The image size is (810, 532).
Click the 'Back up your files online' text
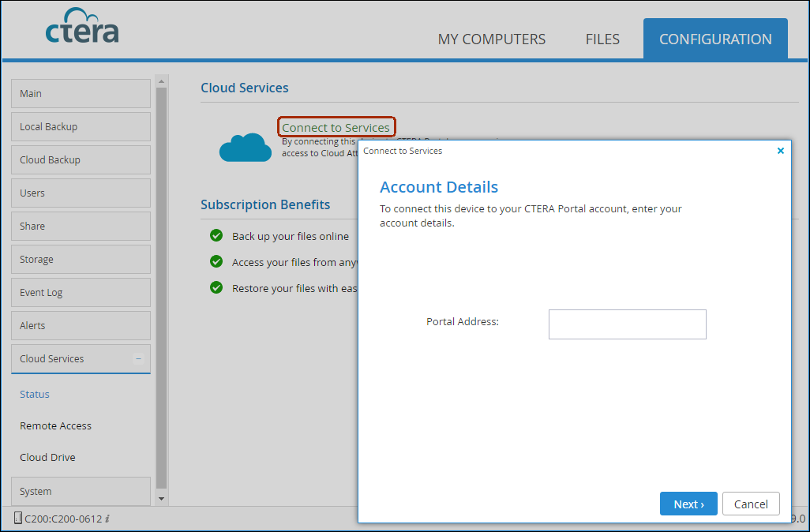tap(291, 237)
